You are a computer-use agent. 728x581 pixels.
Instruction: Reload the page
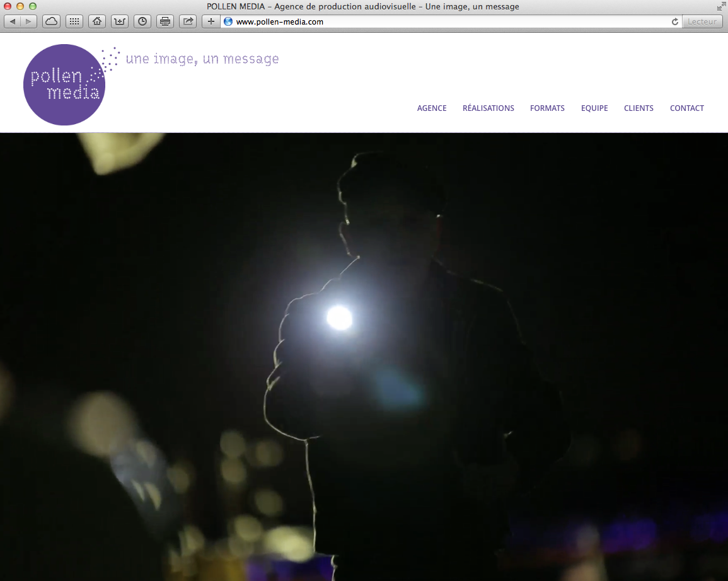point(674,21)
